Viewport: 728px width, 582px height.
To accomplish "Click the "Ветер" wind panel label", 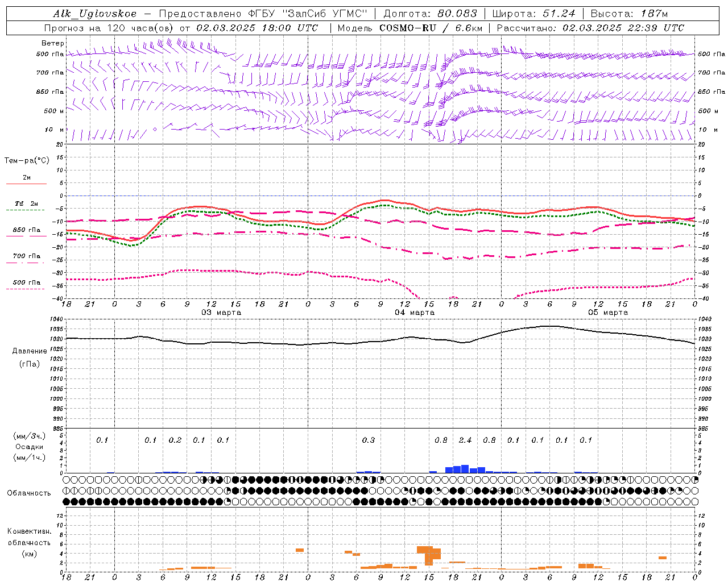I will pos(53,43).
